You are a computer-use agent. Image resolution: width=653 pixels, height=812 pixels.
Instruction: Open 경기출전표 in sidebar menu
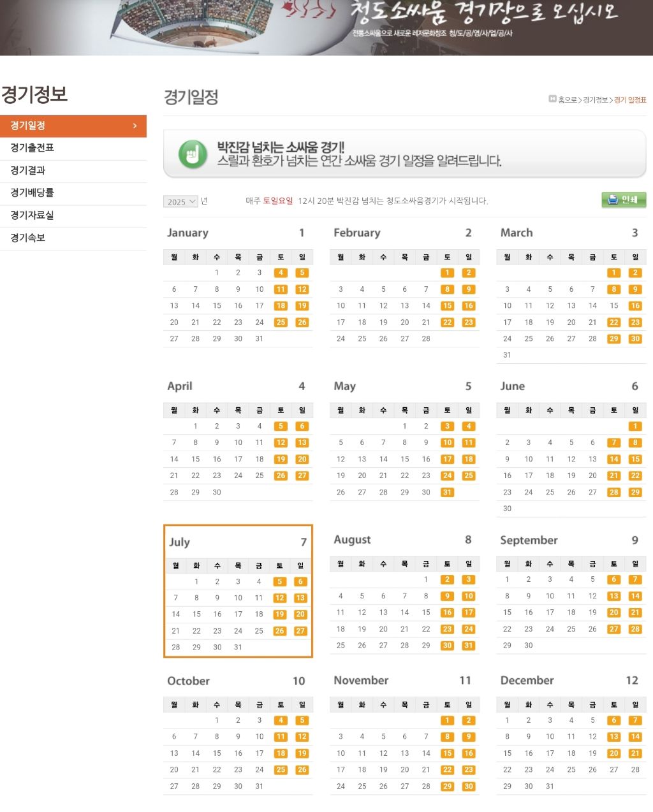pyautogui.click(x=32, y=148)
